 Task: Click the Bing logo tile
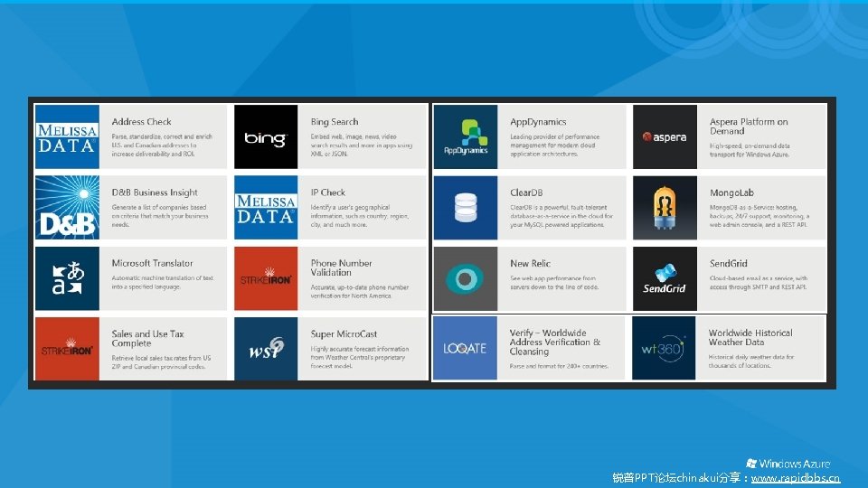pos(266,136)
